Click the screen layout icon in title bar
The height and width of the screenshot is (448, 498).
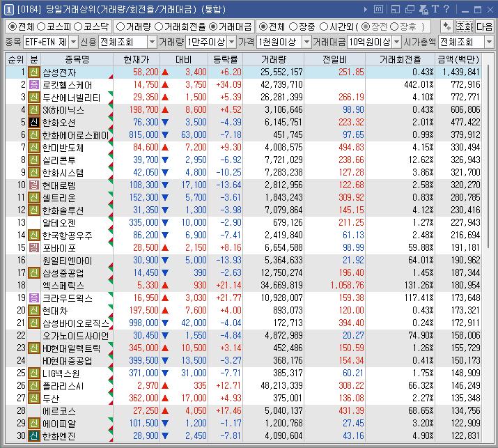pyautogui.click(x=396, y=10)
